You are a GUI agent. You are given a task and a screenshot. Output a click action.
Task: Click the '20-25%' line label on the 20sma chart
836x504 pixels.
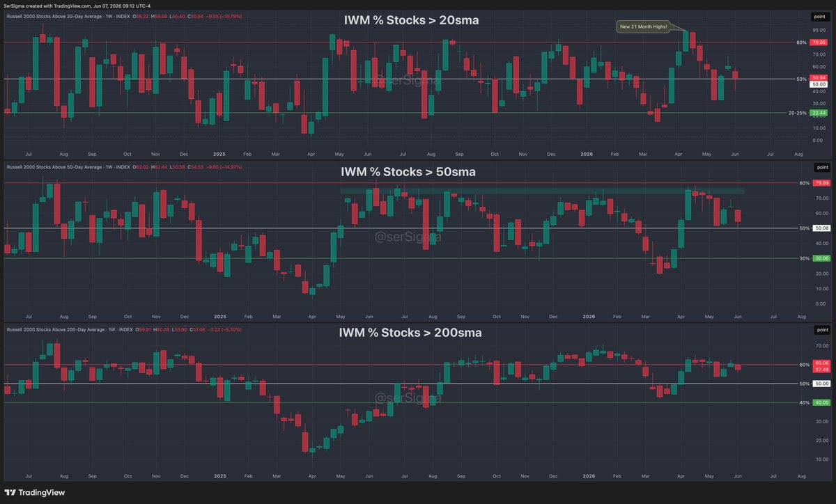(797, 113)
